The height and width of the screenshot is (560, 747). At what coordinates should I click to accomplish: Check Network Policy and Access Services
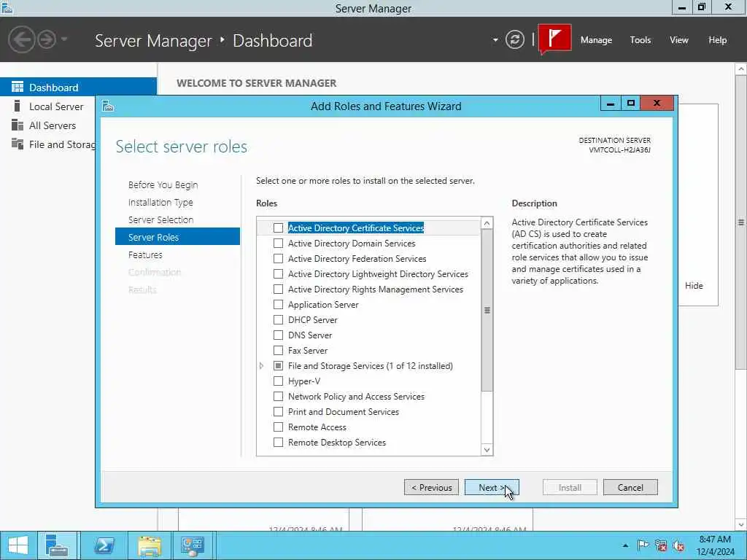click(x=278, y=396)
